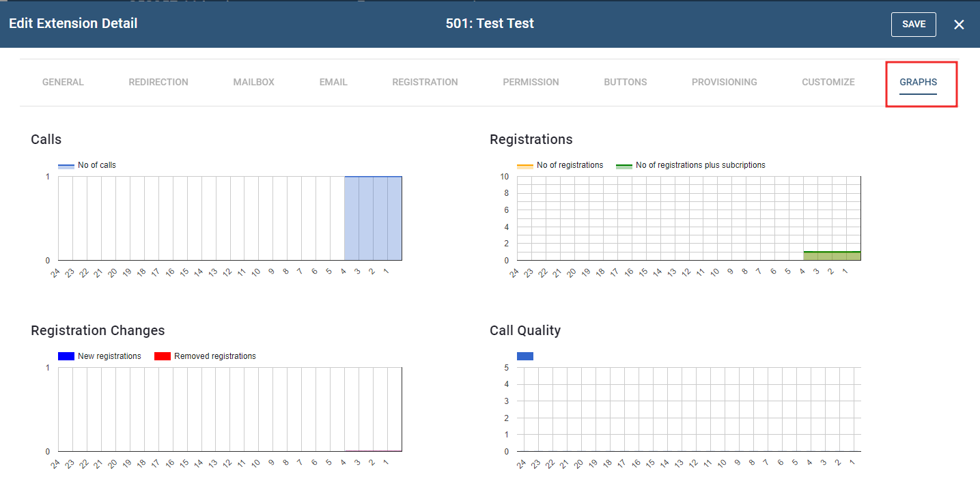Click the blue Call Quality legend swatch
980x490 pixels.
point(525,356)
